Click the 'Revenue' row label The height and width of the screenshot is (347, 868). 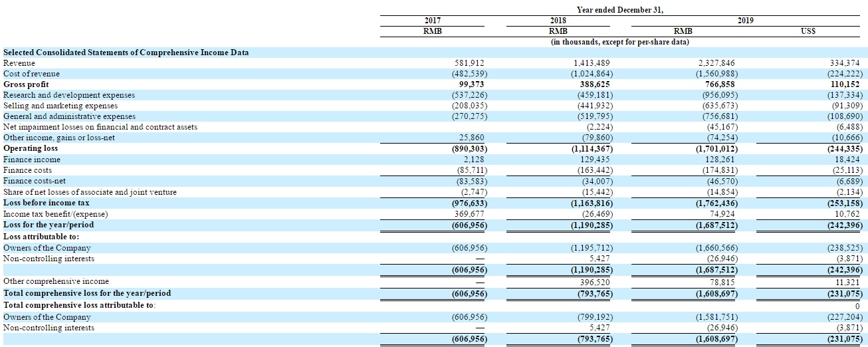pos(19,63)
